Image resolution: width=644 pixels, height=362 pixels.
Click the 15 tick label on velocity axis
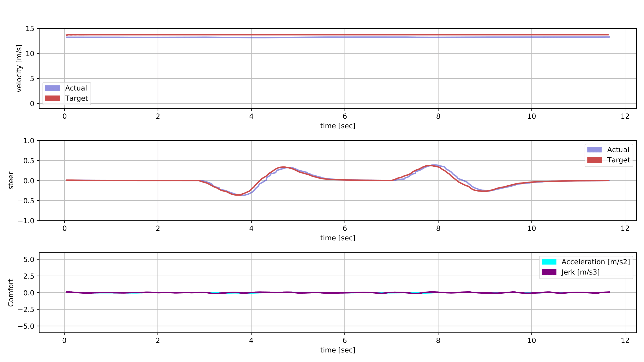point(30,29)
